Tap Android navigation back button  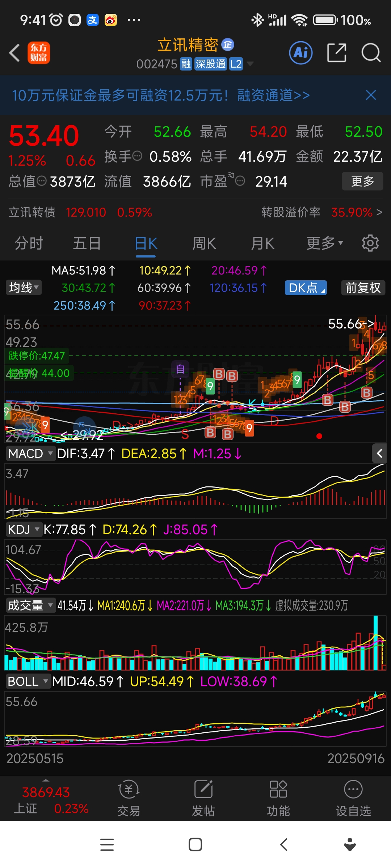tap(284, 845)
